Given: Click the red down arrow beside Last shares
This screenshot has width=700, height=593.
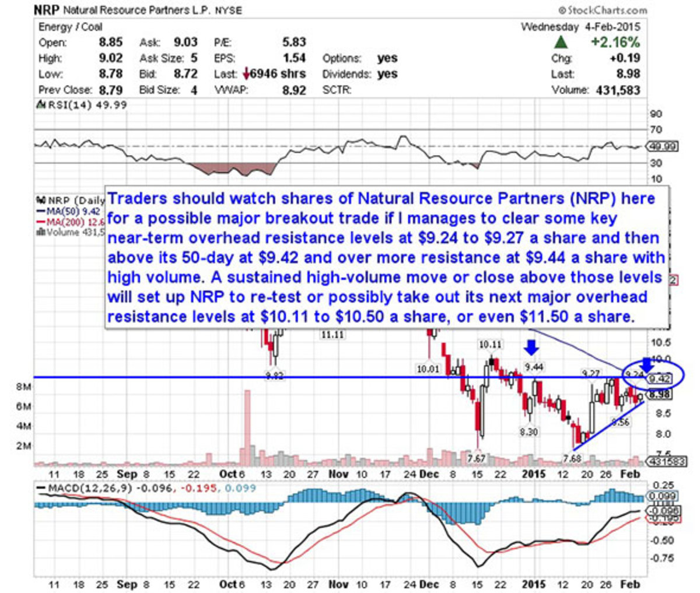Looking at the screenshot, I should (x=246, y=74).
